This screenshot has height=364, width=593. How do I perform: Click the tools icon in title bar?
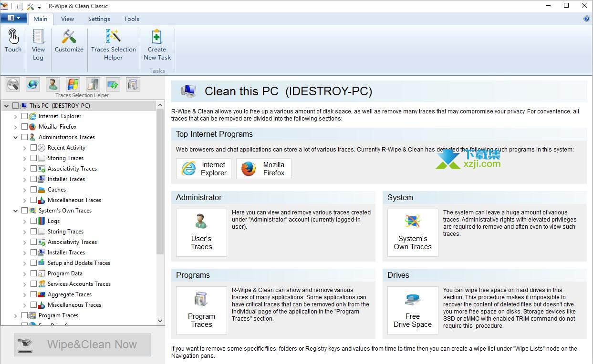[x=31, y=6]
